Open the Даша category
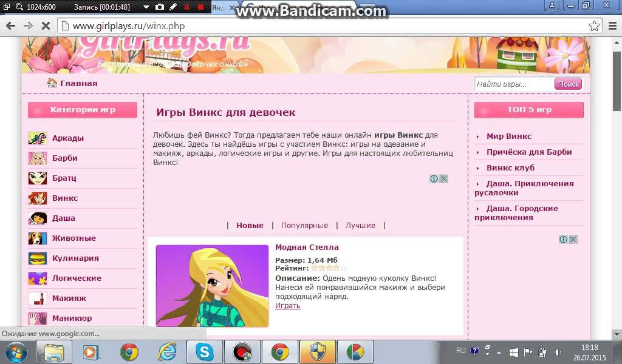This screenshot has height=364, width=622. pyautogui.click(x=63, y=218)
